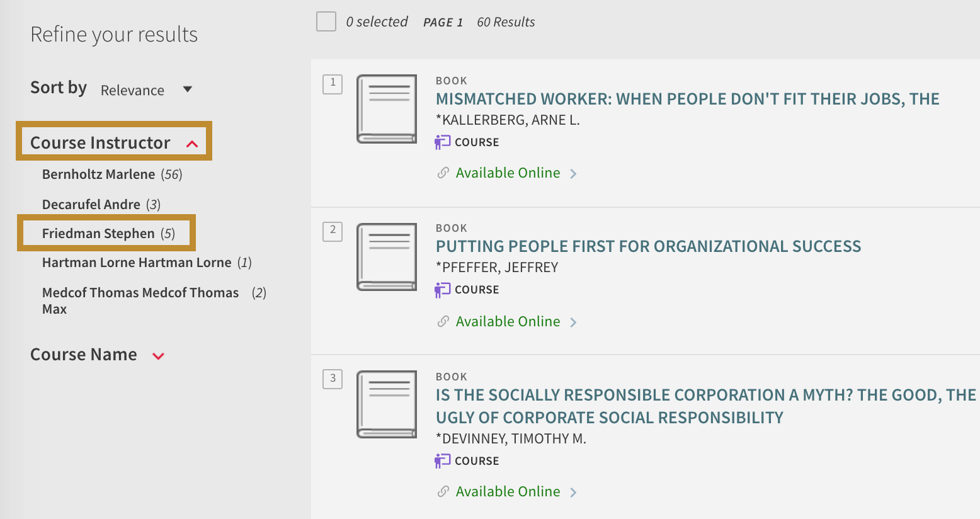980x519 pixels.
Task: Click the course icon under Pfeffer result
Action: (442, 290)
